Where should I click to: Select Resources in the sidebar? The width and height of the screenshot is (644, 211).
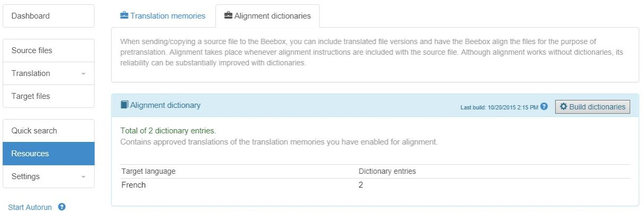pos(49,154)
